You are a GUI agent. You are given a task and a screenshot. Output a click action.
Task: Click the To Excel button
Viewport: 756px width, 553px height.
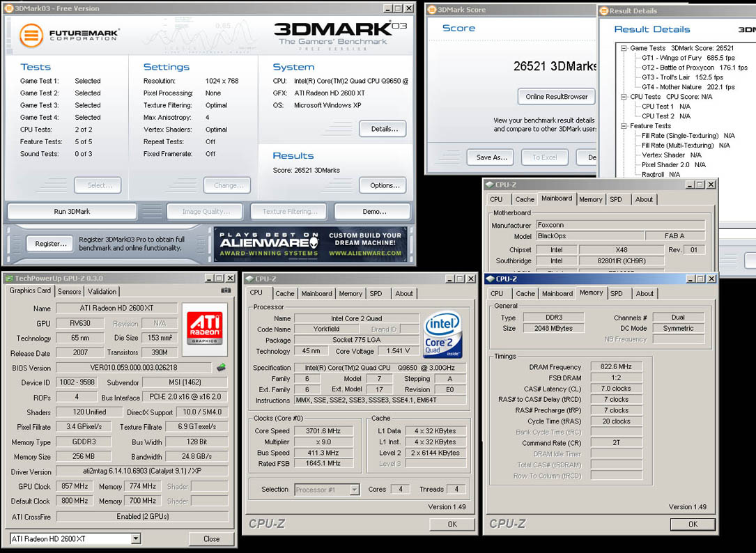click(x=544, y=157)
